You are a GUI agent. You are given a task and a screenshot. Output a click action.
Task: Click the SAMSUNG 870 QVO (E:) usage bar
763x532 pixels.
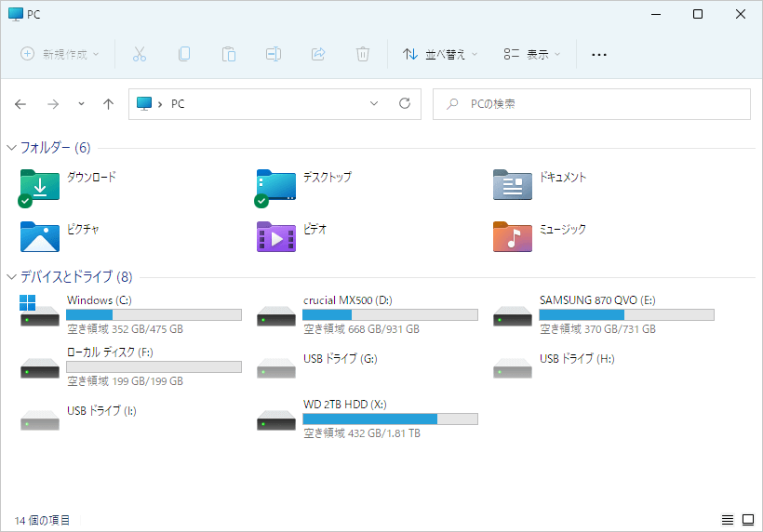627,315
